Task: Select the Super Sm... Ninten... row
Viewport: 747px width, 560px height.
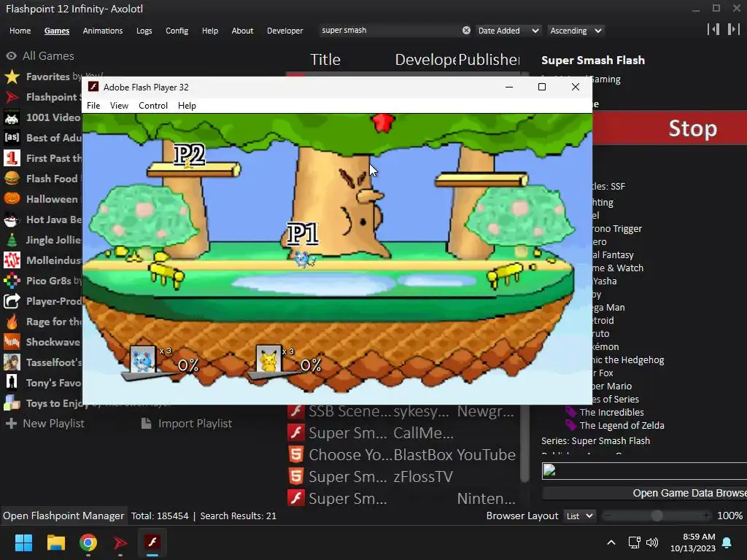Action: coord(403,498)
